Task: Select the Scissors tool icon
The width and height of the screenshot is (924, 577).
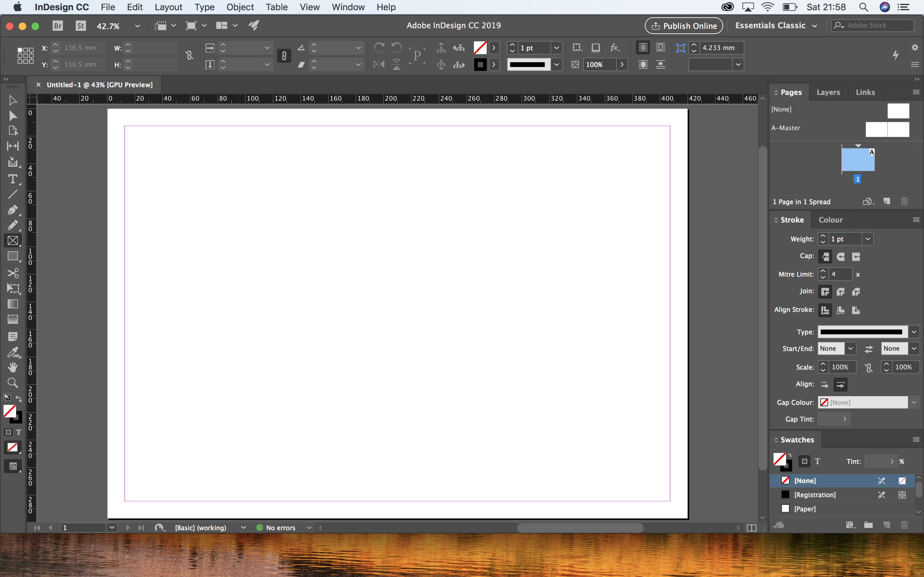Action: [x=13, y=272]
